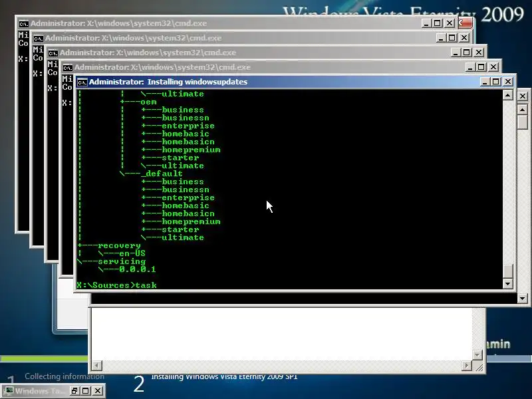Click the cmd icon of the Installing windowsupdates window
This screenshot has height=399, width=532.
[82, 82]
